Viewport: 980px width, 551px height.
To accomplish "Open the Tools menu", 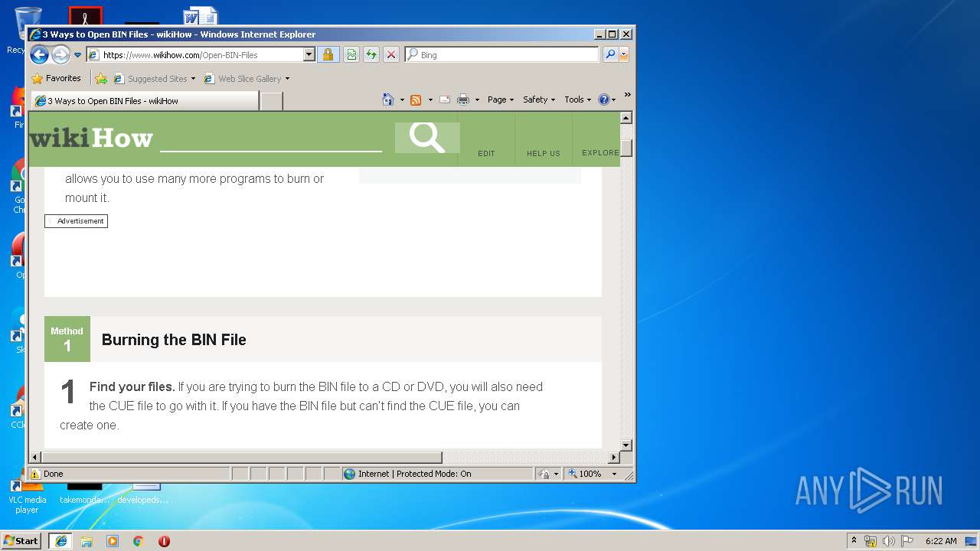I will pyautogui.click(x=578, y=99).
